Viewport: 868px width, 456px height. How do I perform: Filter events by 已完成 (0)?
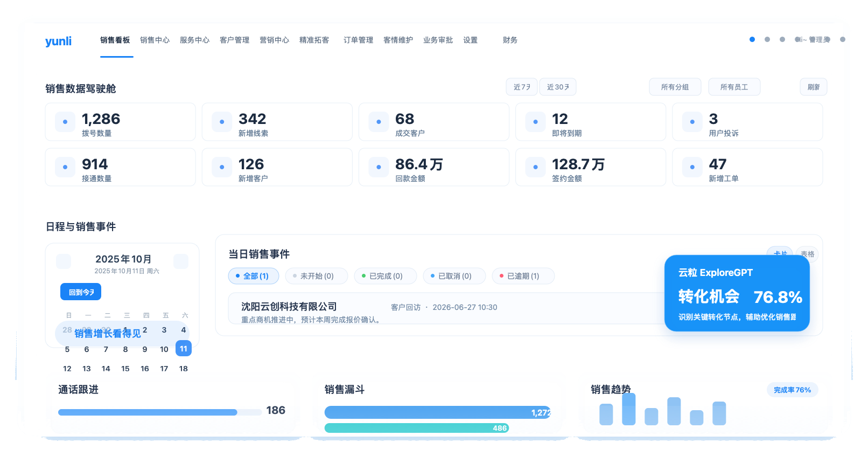click(x=386, y=276)
